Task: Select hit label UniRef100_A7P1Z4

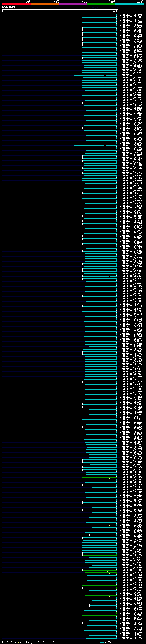Action: (131, 382)
